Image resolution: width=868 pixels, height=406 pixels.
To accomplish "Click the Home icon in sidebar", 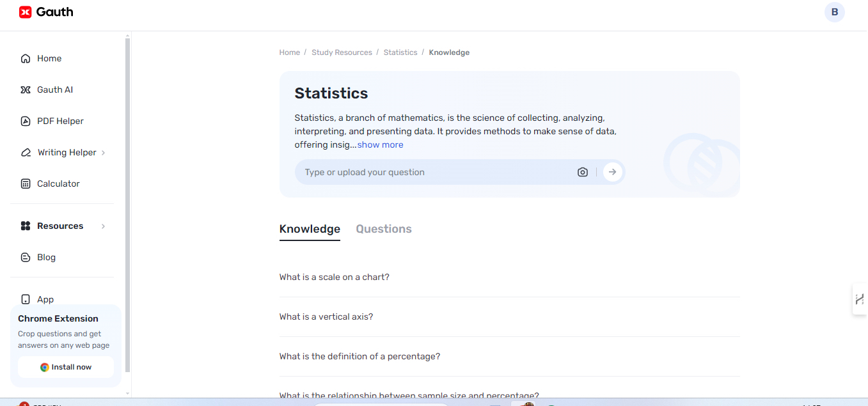I will click(26, 59).
